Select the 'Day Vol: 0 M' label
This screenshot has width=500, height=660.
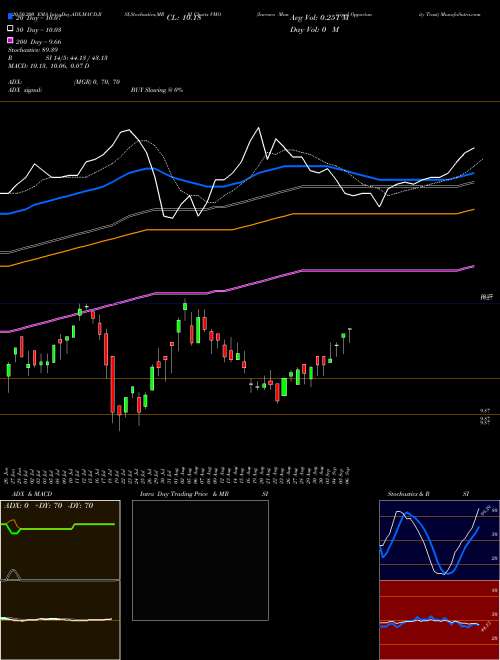pos(314,29)
